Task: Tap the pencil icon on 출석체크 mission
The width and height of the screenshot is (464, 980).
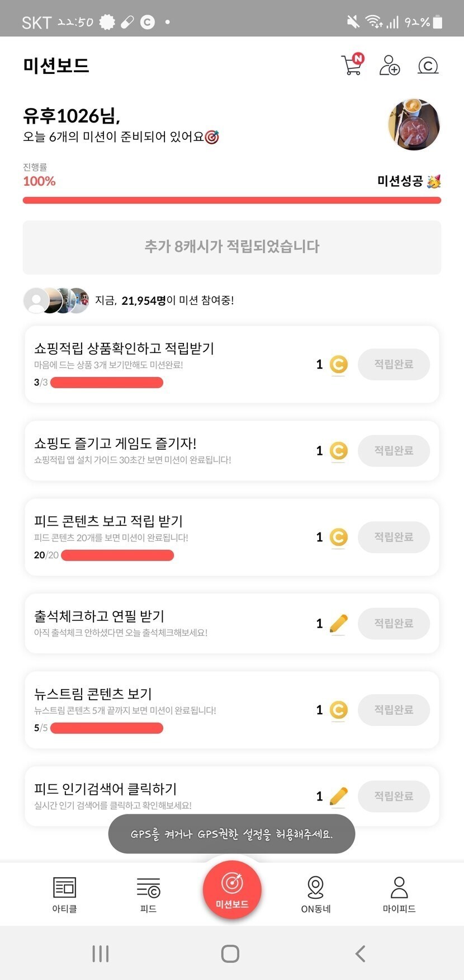Action: [339, 623]
